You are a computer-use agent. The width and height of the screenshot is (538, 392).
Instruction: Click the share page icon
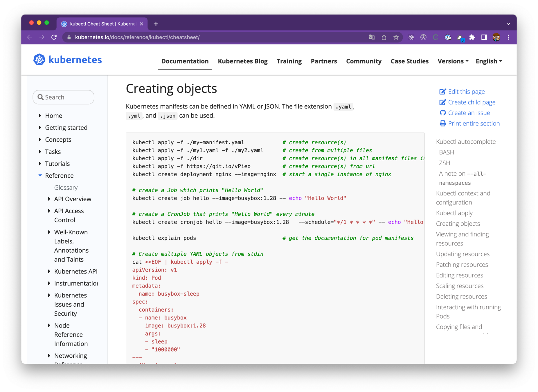(384, 37)
